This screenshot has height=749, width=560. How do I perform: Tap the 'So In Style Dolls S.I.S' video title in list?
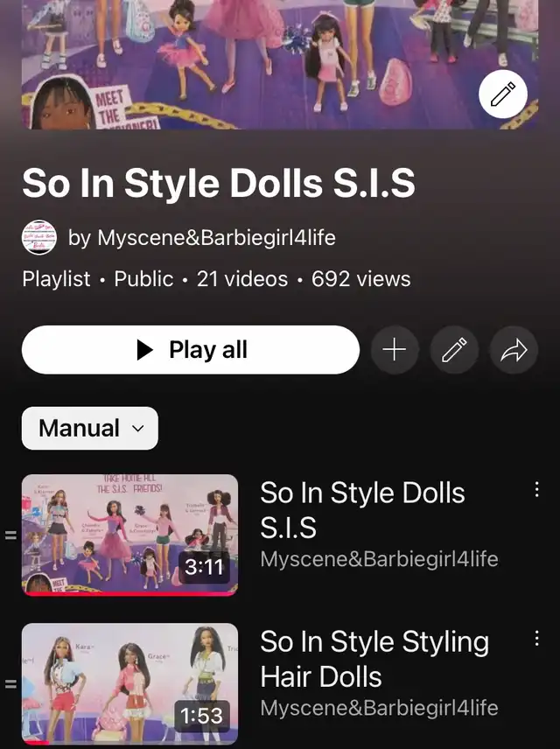pos(362,509)
